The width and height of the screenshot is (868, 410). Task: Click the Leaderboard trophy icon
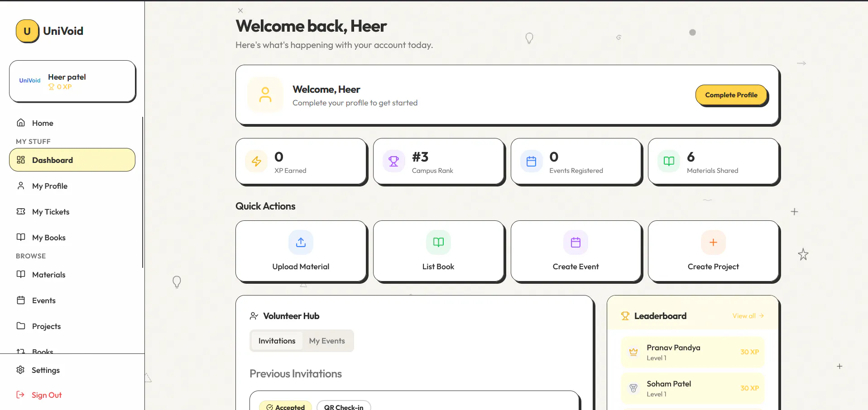pyautogui.click(x=625, y=316)
